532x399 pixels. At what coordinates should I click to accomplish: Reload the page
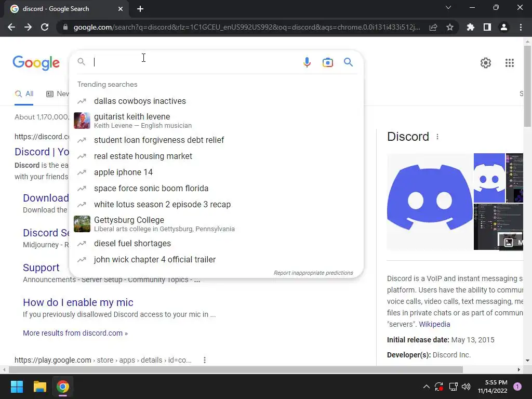(x=45, y=27)
